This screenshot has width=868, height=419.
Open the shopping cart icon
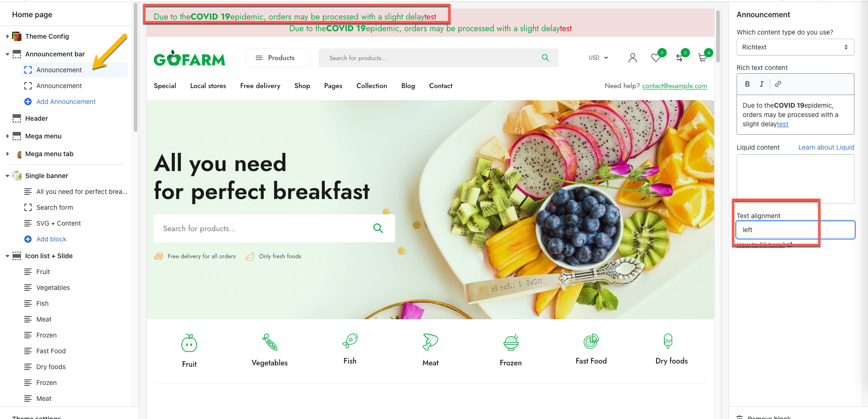tap(702, 58)
